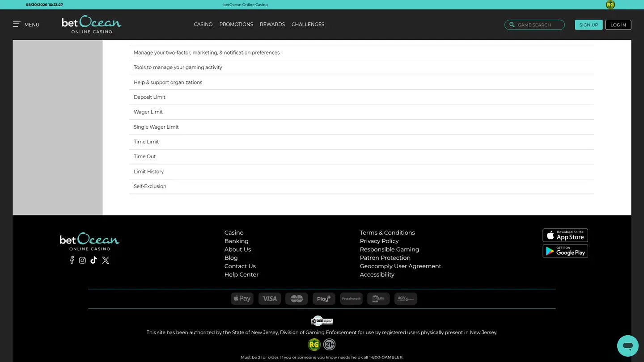644x362 pixels.
Task: Click the SIGN UP button
Action: [x=589, y=25]
